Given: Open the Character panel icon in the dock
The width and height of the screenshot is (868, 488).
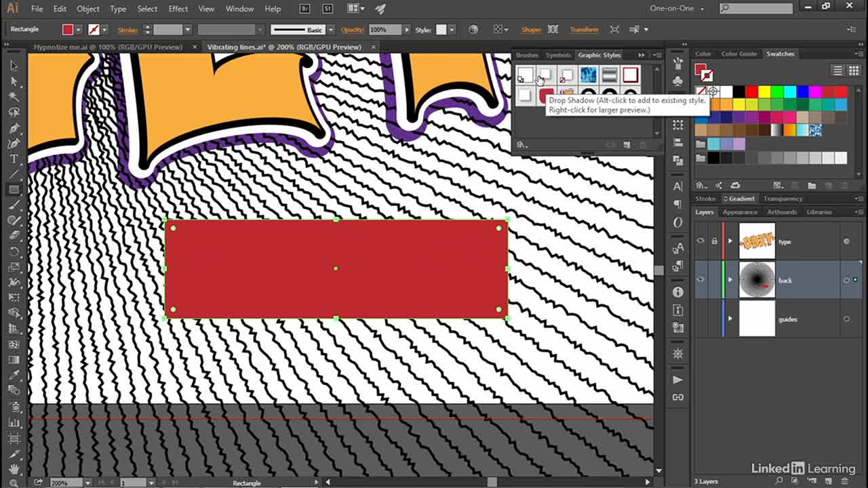Looking at the screenshot, I should click(678, 186).
